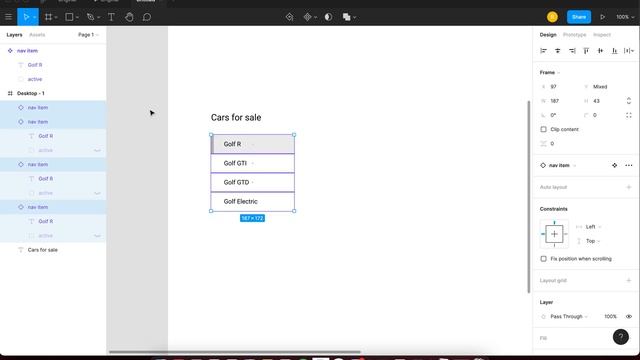Open the Figma main menu hamburger

[8, 17]
